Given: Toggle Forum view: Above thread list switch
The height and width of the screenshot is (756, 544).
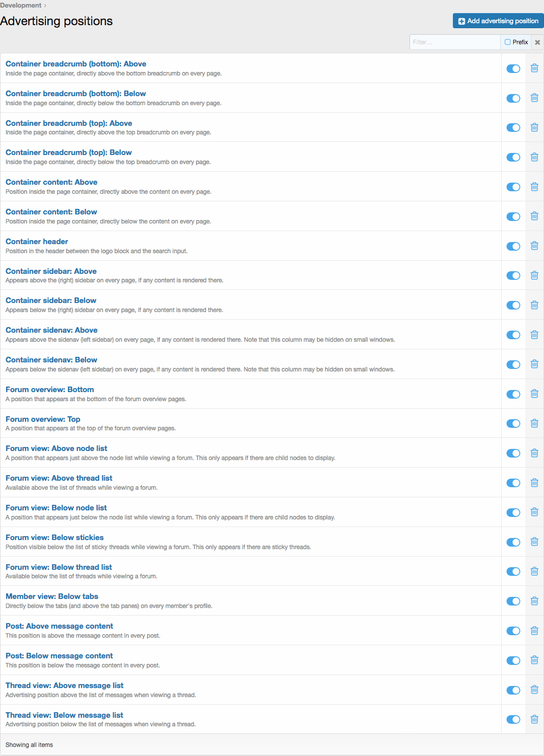Looking at the screenshot, I should tap(513, 483).
